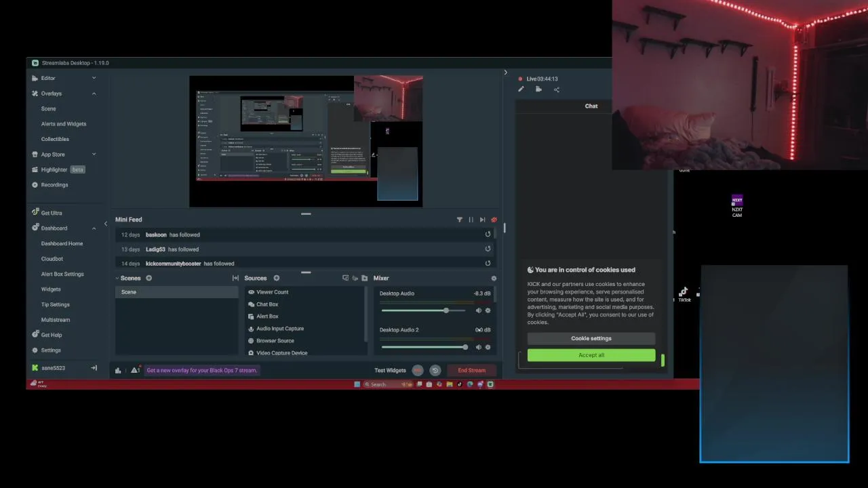Screen dimensions: 868x488
Task: Open Collectibles in sidebar
Action: pos(55,139)
